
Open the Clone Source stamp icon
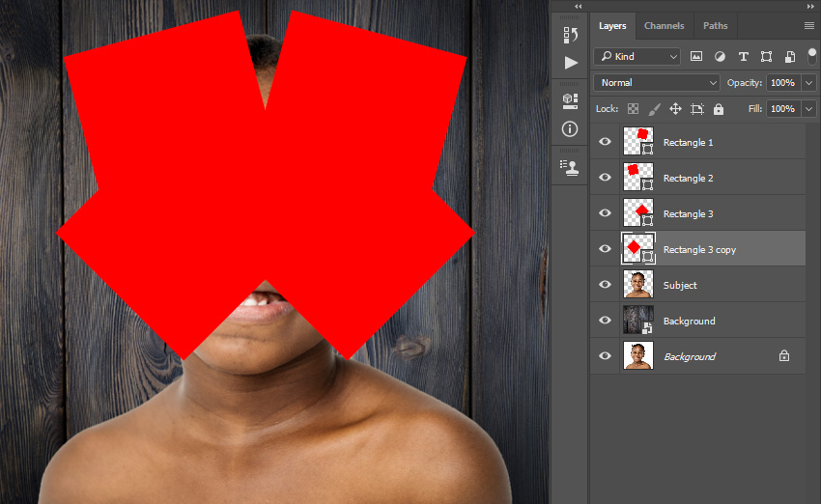(x=570, y=167)
